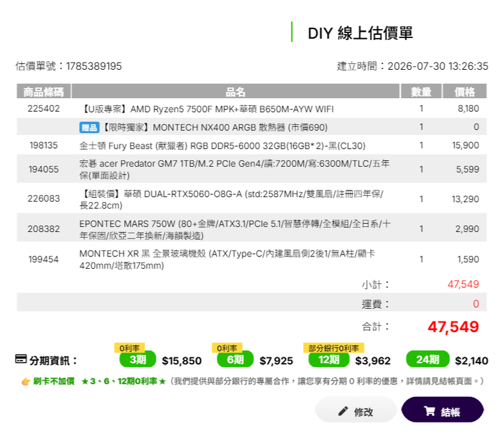Click the 建立時間 timestamp

(x=412, y=66)
